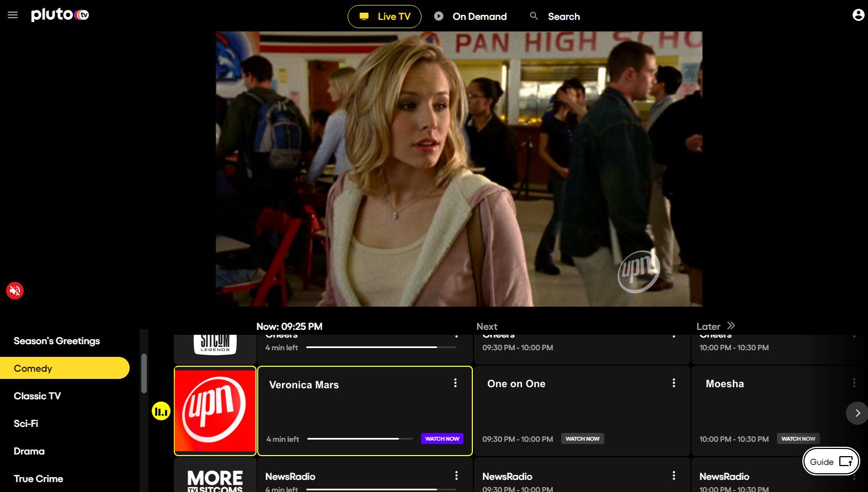Click the Now: 09:25 PM time label
868x492 pixels.
[x=289, y=327]
